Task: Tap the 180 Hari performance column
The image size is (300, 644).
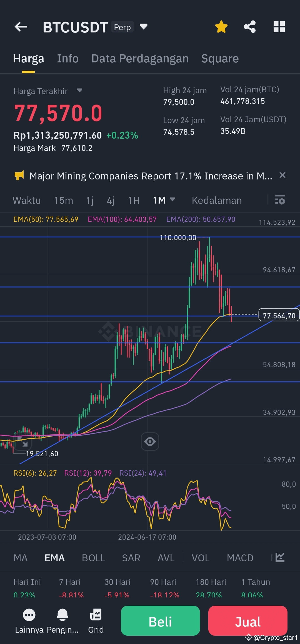Action: click(211, 588)
